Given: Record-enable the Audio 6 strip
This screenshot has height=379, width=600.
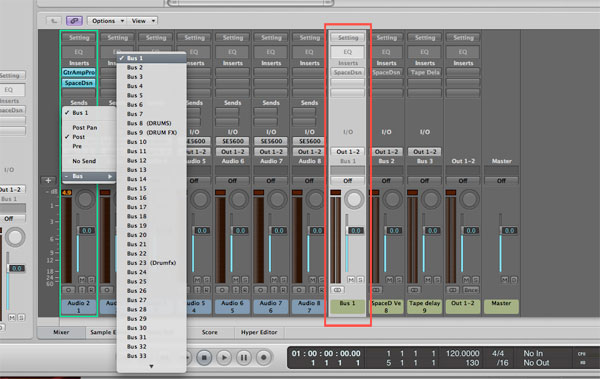Looking at the screenshot, I should pos(245,290).
